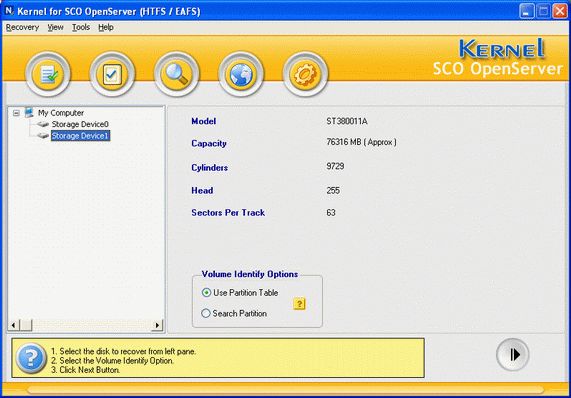The height and width of the screenshot is (398, 571).
Task: Click the tree horizontal scrollbar thumb
Action: [x=25, y=325]
